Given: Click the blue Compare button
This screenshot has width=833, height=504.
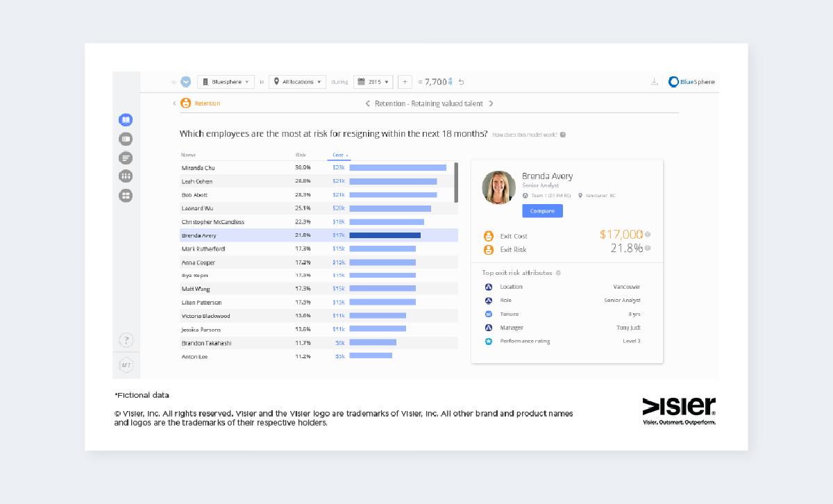Looking at the screenshot, I should [x=542, y=211].
